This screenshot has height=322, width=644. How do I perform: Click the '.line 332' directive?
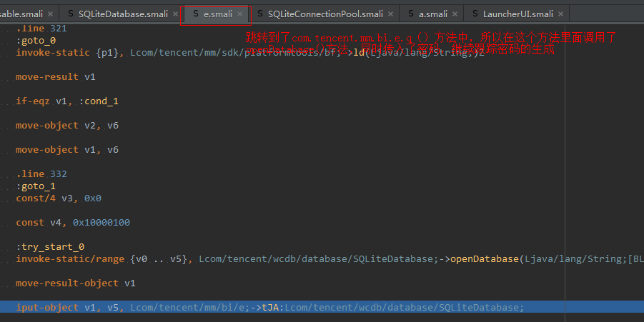(x=41, y=174)
